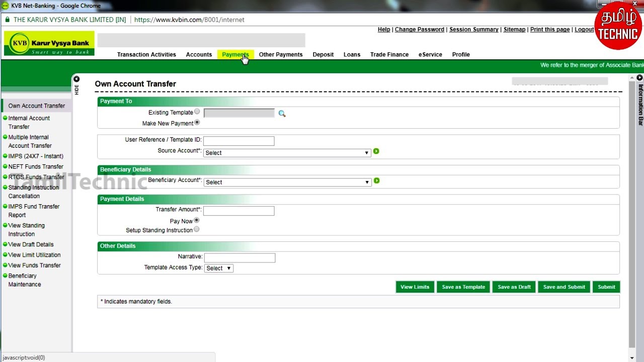Image resolution: width=644 pixels, height=362 pixels.
Task: Click the User Reference / Template ID field
Action: point(239,141)
